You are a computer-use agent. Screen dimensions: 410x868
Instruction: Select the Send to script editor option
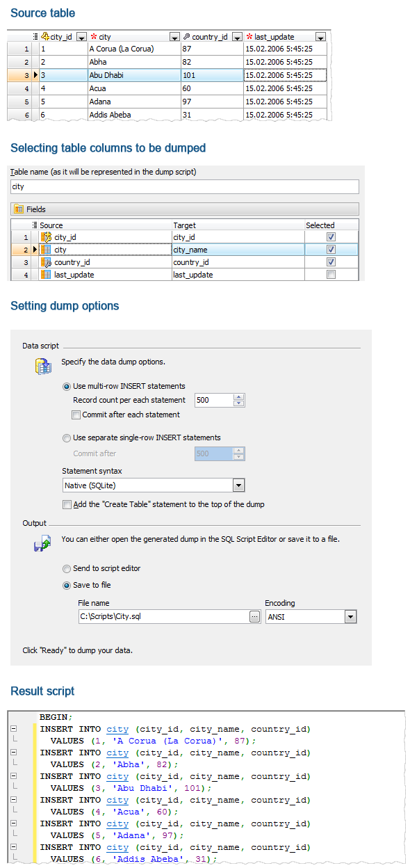point(67,568)
